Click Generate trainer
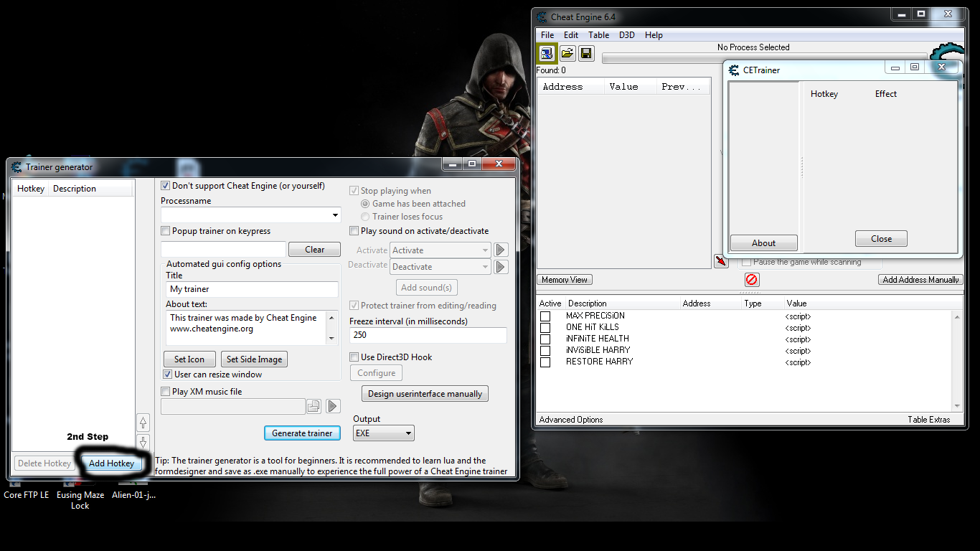Image resolution: width=980 pixels, height=551 pixels. tap(302, 433)
